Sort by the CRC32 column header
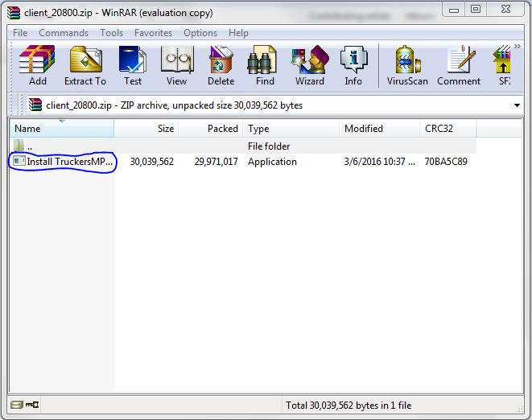532x420 pixels. [448, 129]
